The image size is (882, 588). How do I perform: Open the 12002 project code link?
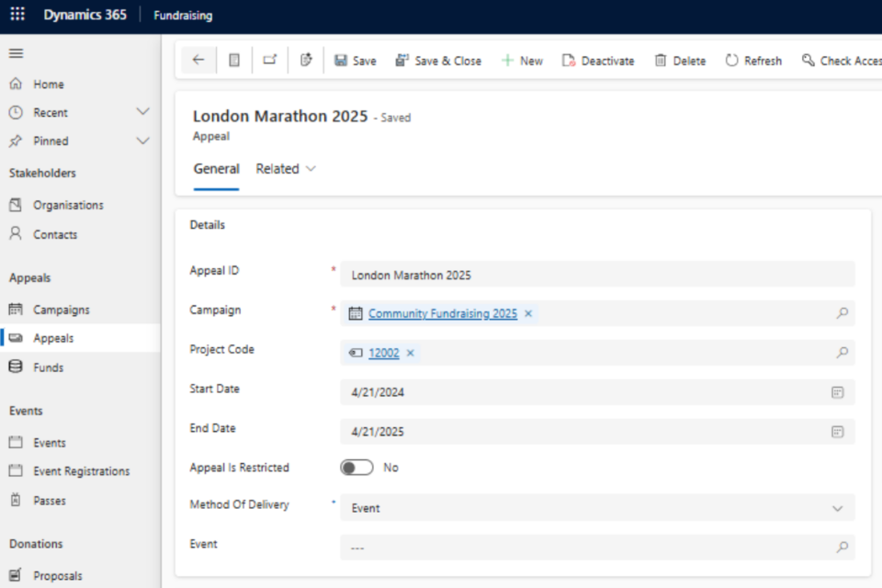[x=384, y=353]
